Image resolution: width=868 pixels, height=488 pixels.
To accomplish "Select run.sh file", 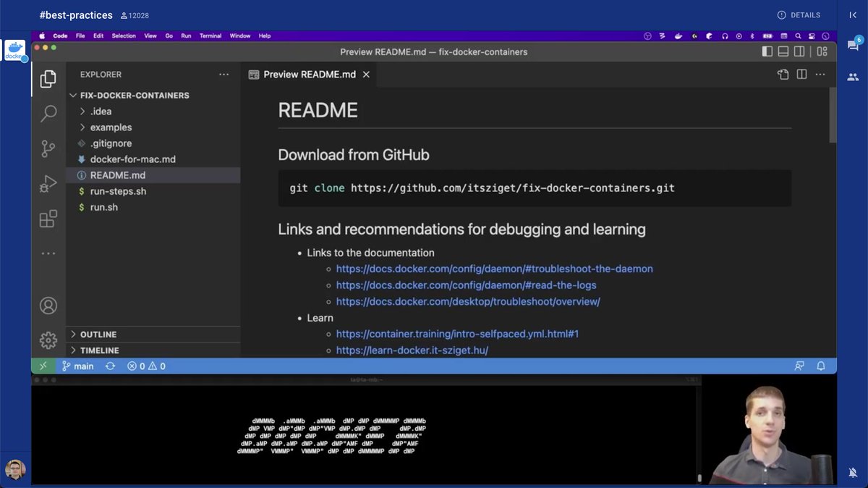I will click(x=153, y=207).
